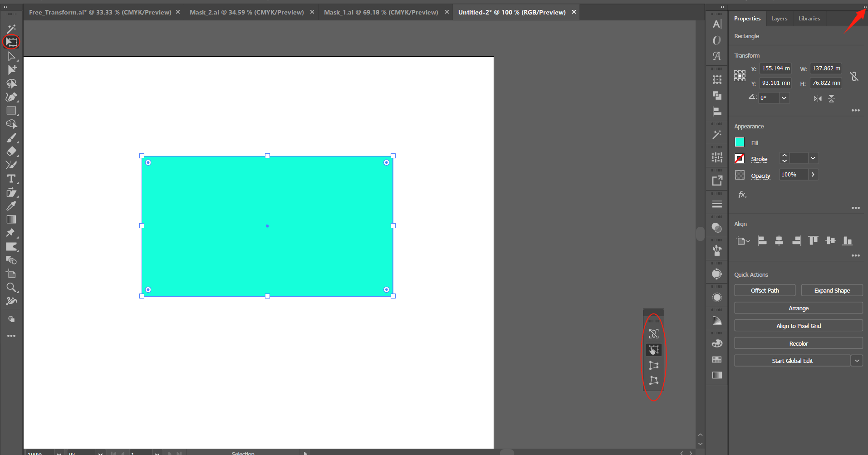Open the Align panel icon in right strip
868x455 pixels.
point(717,111)
